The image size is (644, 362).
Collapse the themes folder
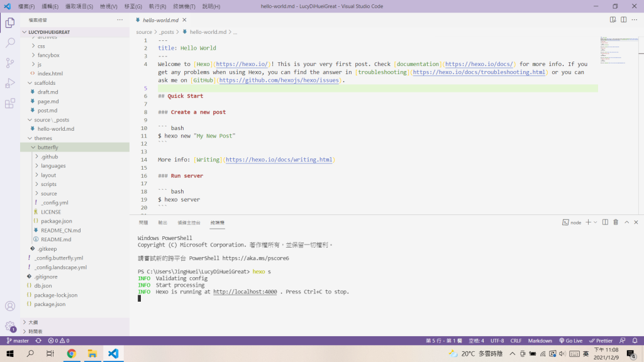[75, 138]
